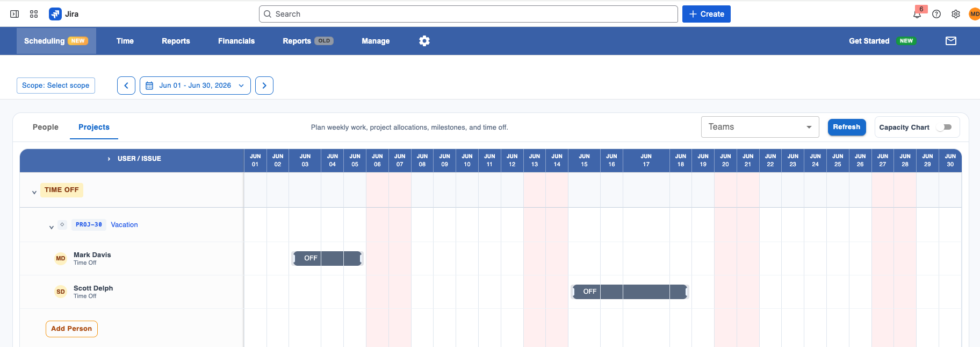
Task: Open the Reports OLD menu
Action: 308,41
